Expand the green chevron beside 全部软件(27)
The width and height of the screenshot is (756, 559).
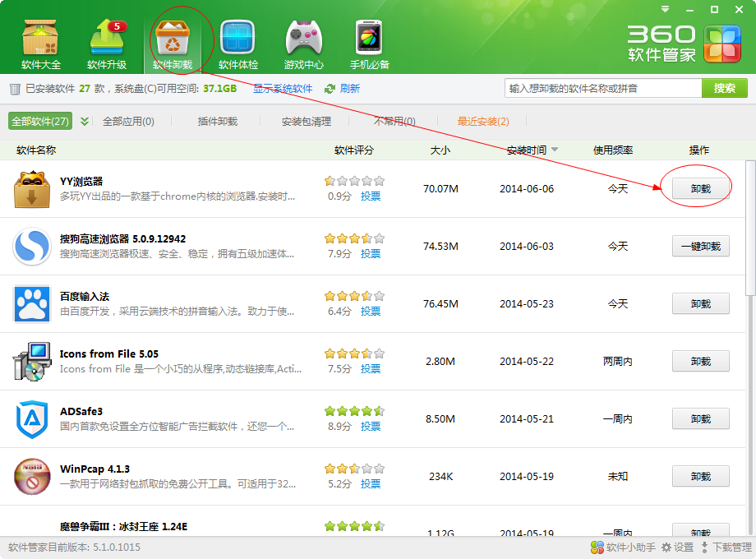tap(85, 121)
